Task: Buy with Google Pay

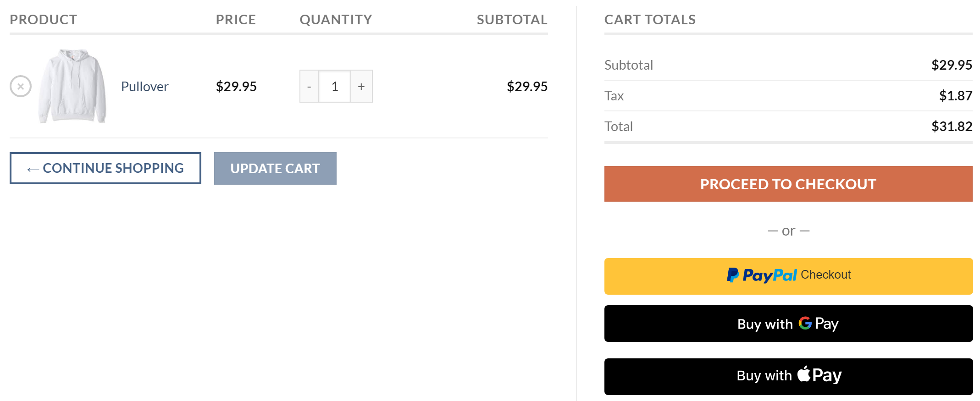Action: point(788,324)
